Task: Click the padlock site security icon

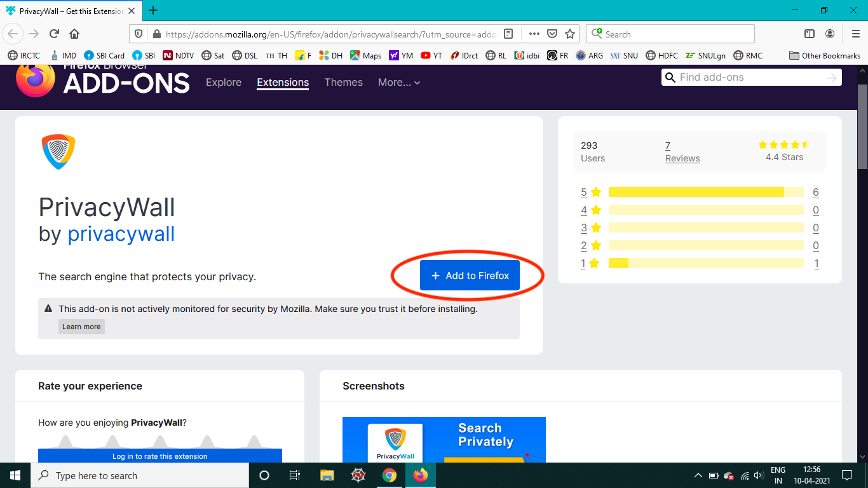Action: (156, 34)
